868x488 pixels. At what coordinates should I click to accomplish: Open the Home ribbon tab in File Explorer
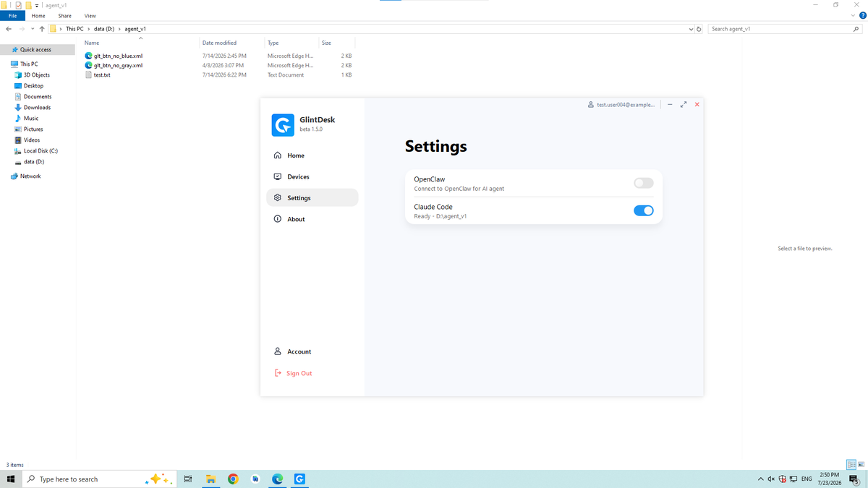click(38, 15)
